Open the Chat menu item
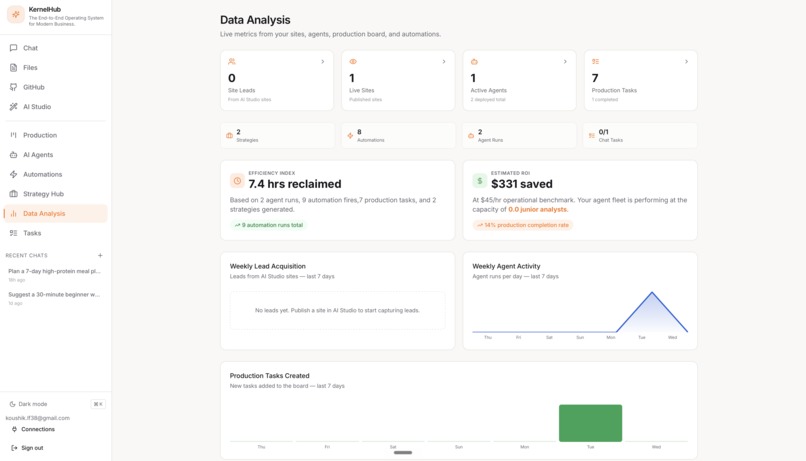Viewport: 806px width, 461px height. click(x=56, y=48)
